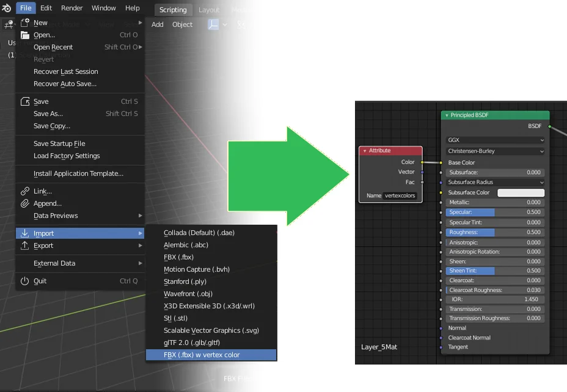This screenshot has height=392, width=567.
Task: Select the blue transform orientation axes icon
Action: 213,24
